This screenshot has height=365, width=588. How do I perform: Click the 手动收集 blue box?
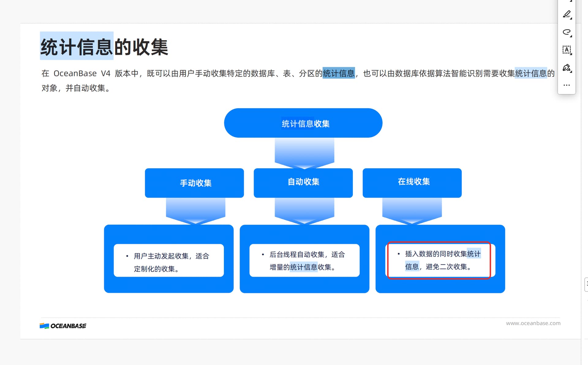[x=194, y=183]
